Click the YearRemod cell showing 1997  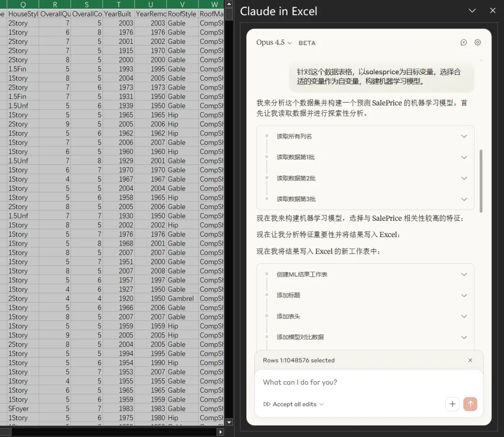point(150,280)
